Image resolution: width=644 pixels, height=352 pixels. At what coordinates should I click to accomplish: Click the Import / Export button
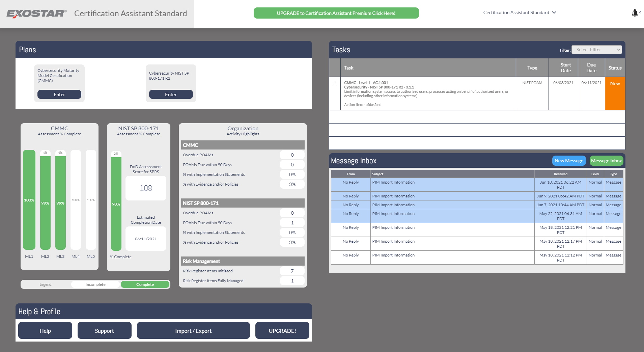point(193,331)
